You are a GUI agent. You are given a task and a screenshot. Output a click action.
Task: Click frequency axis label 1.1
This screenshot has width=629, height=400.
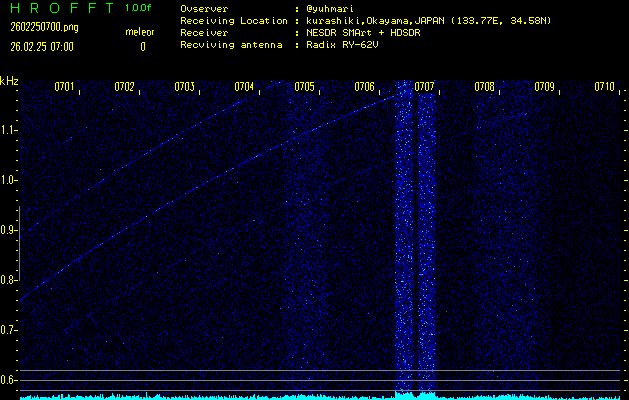click(x=8, y=130)
